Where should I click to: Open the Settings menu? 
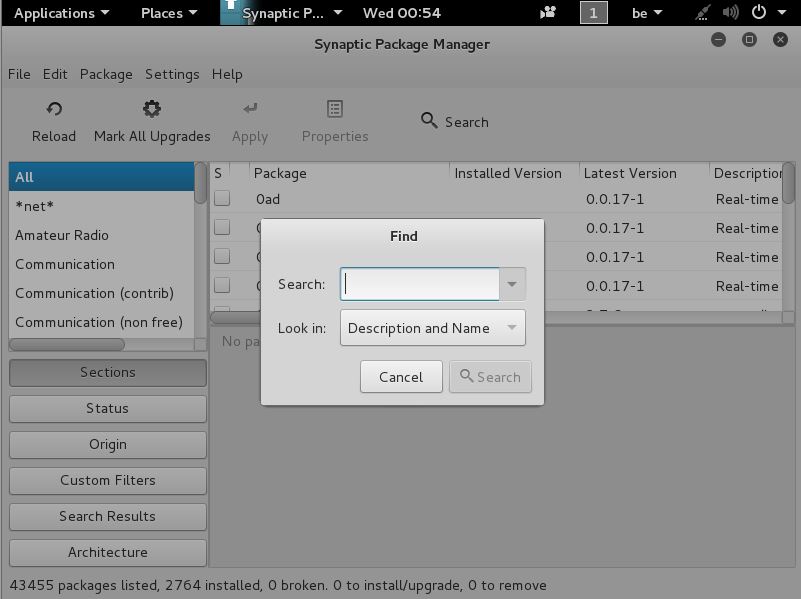[172, 74]
